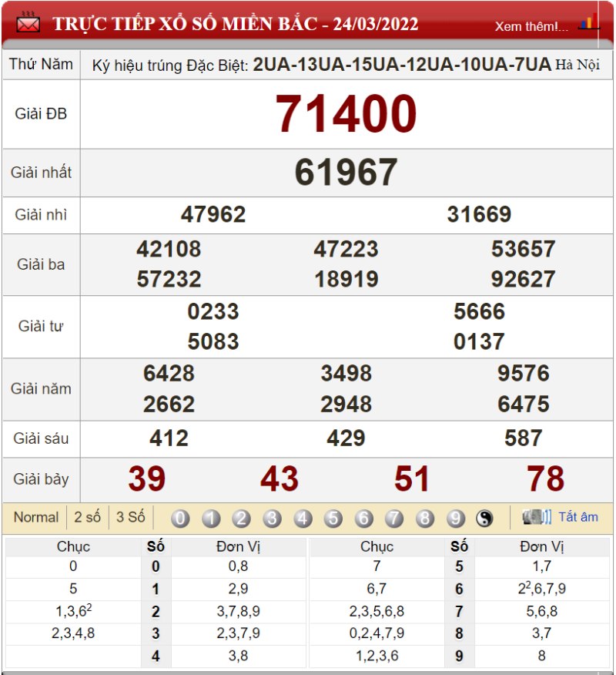Click sixth prize number 587

click(523, 438)
